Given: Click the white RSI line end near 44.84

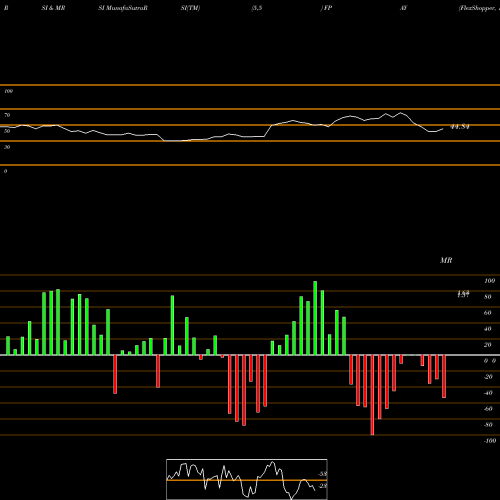Looking at the screenshot, I should pos(443,129).
